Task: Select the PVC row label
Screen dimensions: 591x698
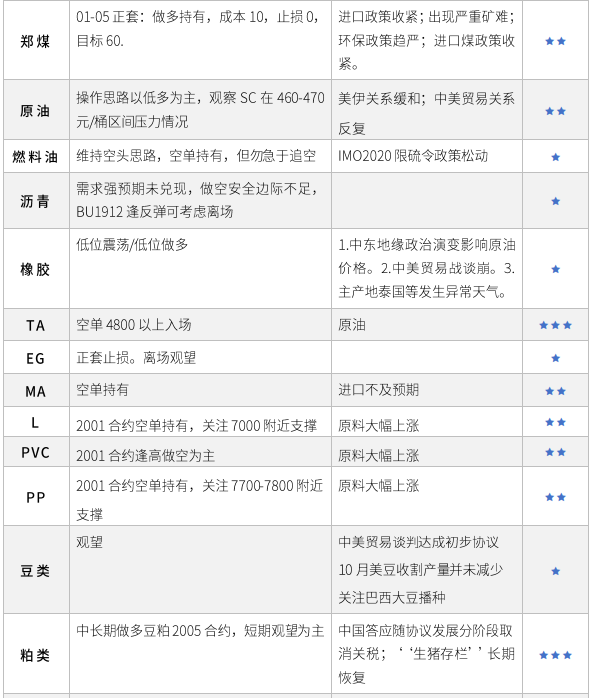Action: coord(35,453)
